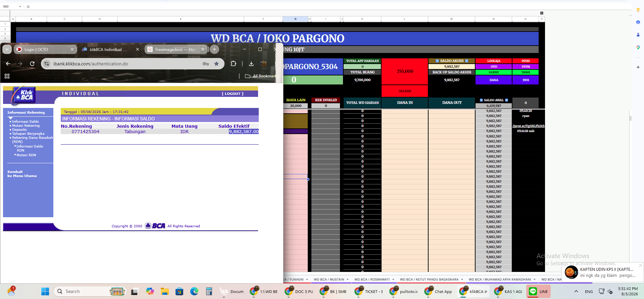Open Google Keep icon in Sheets side panel
The image size is (644, 299).
pos(638,10)
